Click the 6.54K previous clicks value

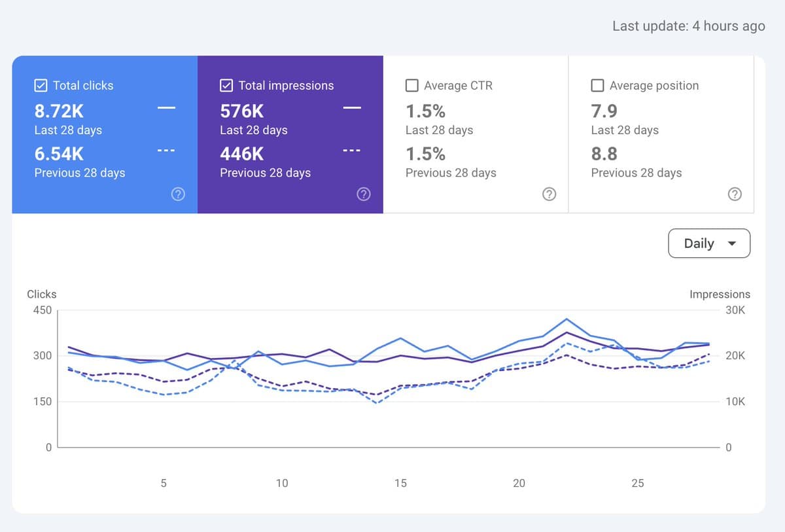pyautogui.click(x=59, y=154)
